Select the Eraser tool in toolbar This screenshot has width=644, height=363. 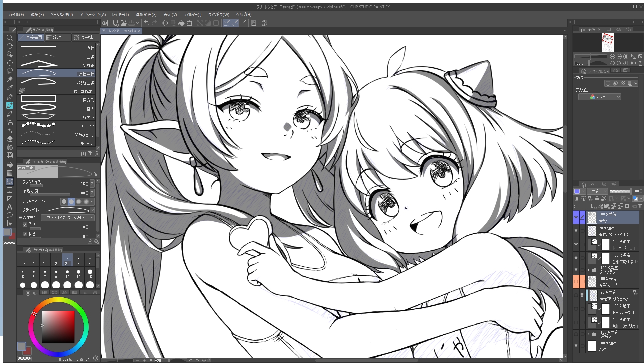tap(10, 139)
